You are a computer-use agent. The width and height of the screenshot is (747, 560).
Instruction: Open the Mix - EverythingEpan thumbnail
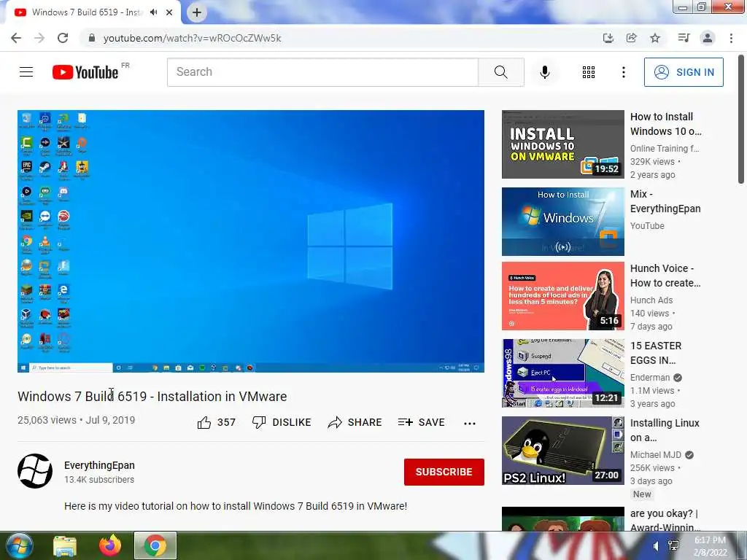[562, 222]
